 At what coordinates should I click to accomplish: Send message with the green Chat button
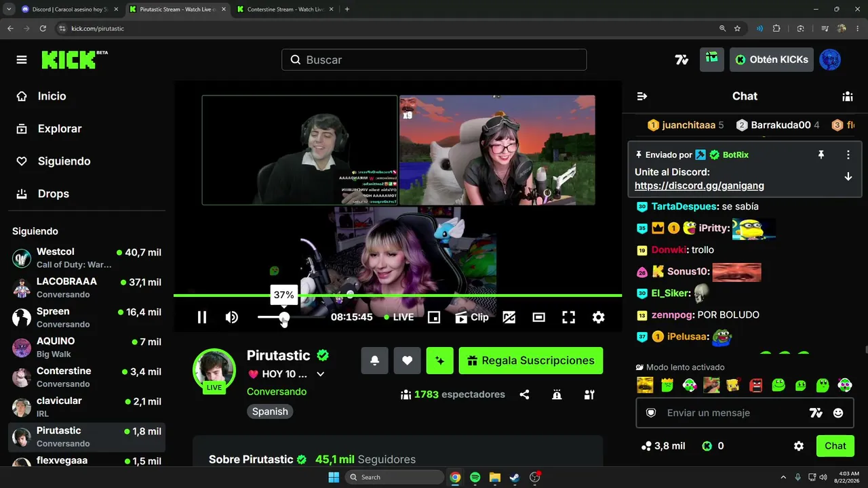(835, 446)
